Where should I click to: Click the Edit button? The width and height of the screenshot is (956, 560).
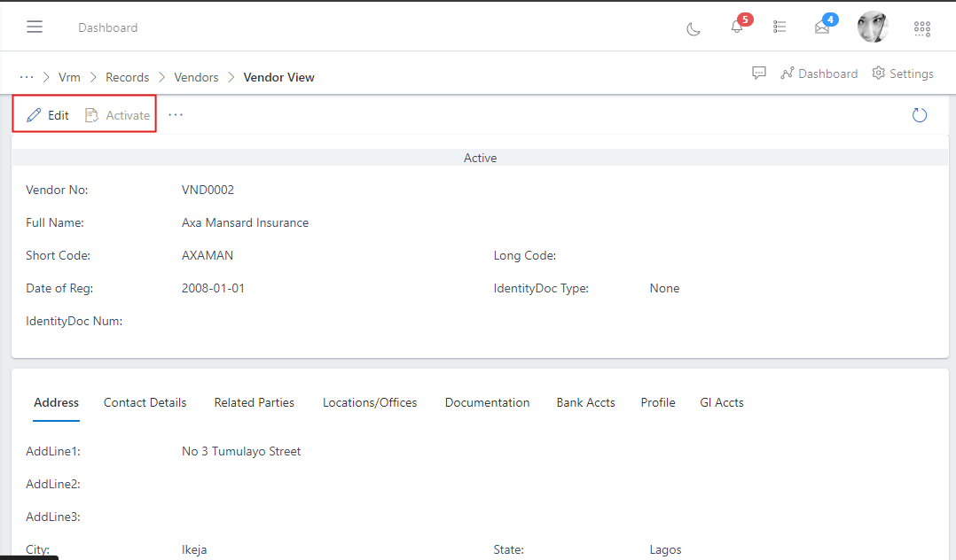tap(46, 114)
